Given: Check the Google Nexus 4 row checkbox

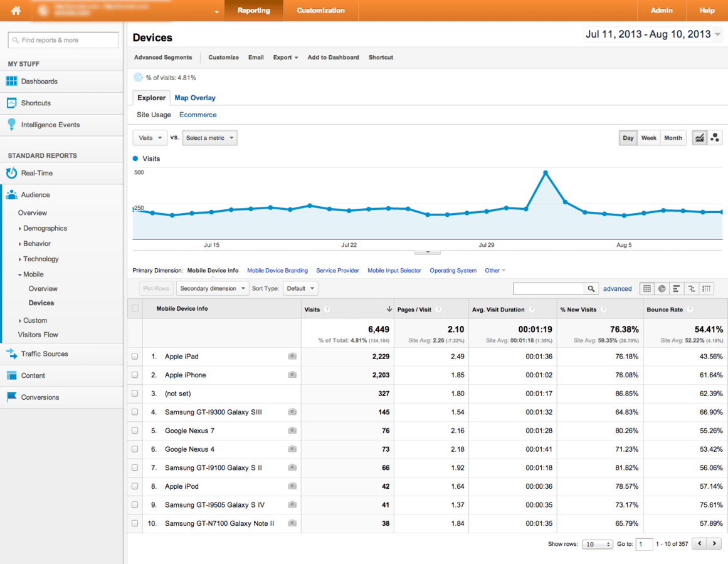Looking at the screenshot, I should (135, 449).
